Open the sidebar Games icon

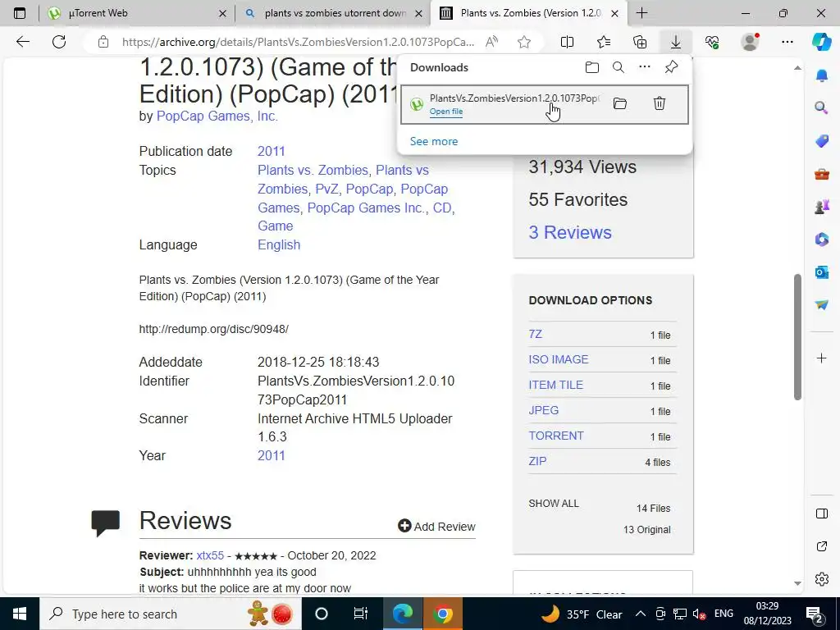tap(822, 207)
